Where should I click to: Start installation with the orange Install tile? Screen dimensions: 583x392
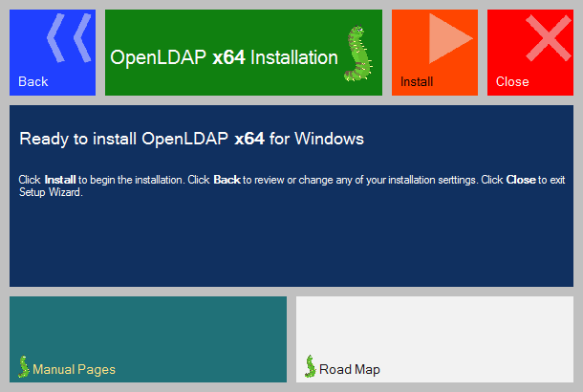435,53
